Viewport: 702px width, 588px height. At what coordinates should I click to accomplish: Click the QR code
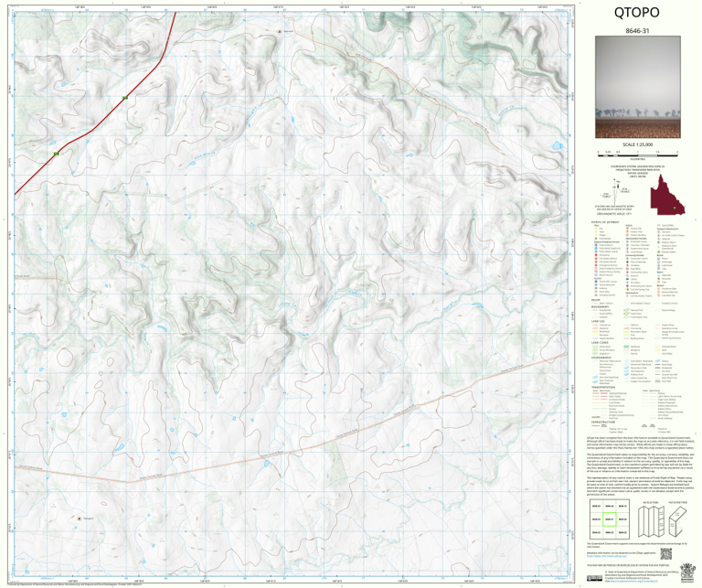[x=666, y=553]
